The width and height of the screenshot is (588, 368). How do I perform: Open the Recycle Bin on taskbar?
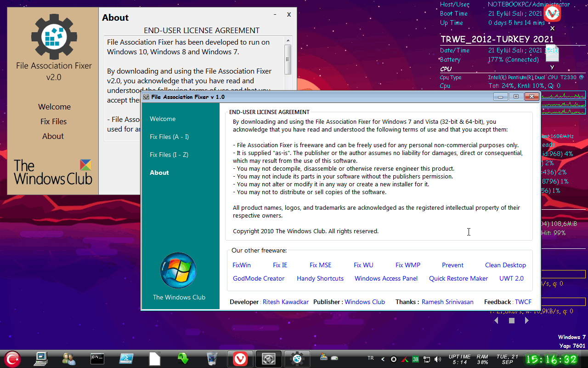pos(212,358)
